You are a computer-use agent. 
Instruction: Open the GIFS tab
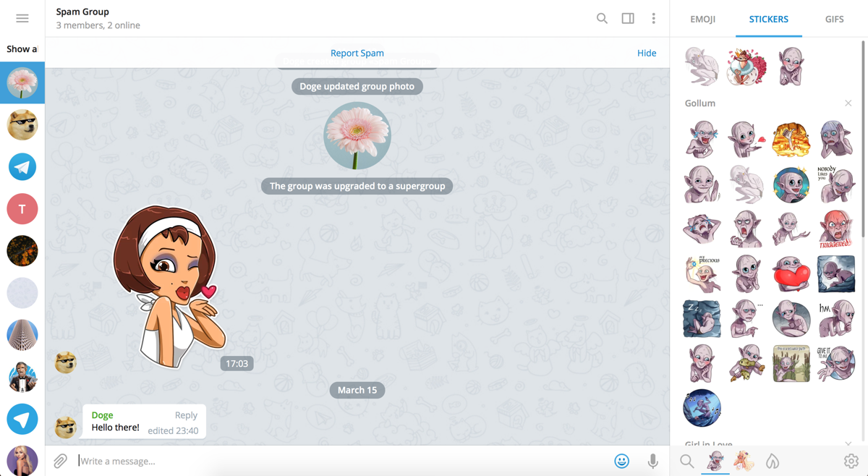834,19
